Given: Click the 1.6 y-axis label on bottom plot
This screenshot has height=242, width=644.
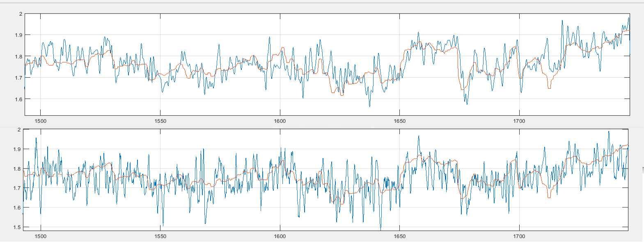Looking at the screenshot, I should click(17, 208).
